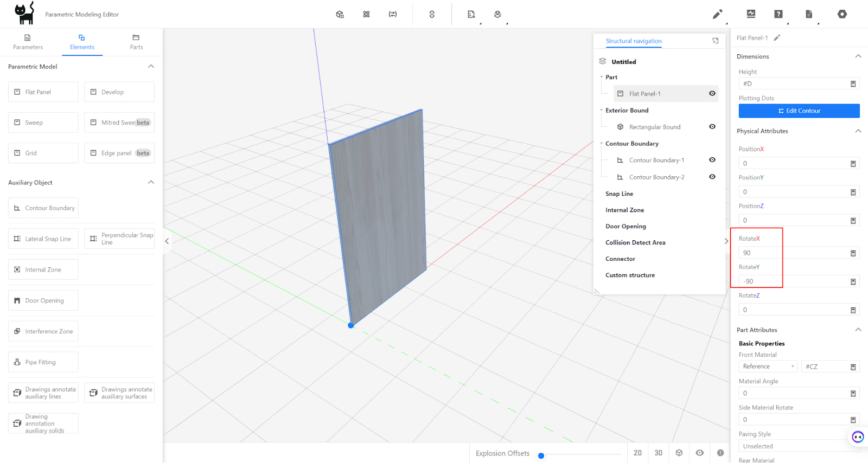Open the help question mark icon
The width and height of the screenshot is (868, 463).
pyautogui.click(x=778, y=14)
